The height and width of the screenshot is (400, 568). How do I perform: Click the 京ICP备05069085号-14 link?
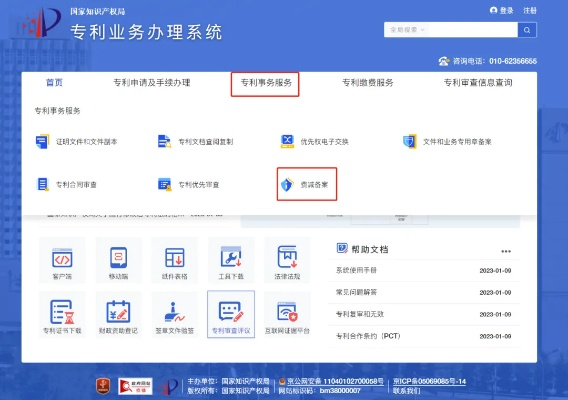(429, 382)
